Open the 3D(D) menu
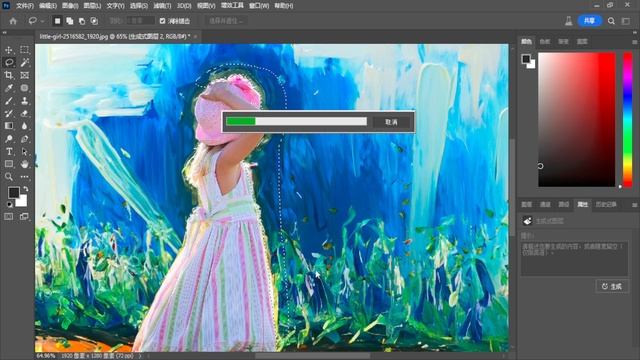Image resolution: width=640 pixels, height=360 pixels. tap(184, 6)
